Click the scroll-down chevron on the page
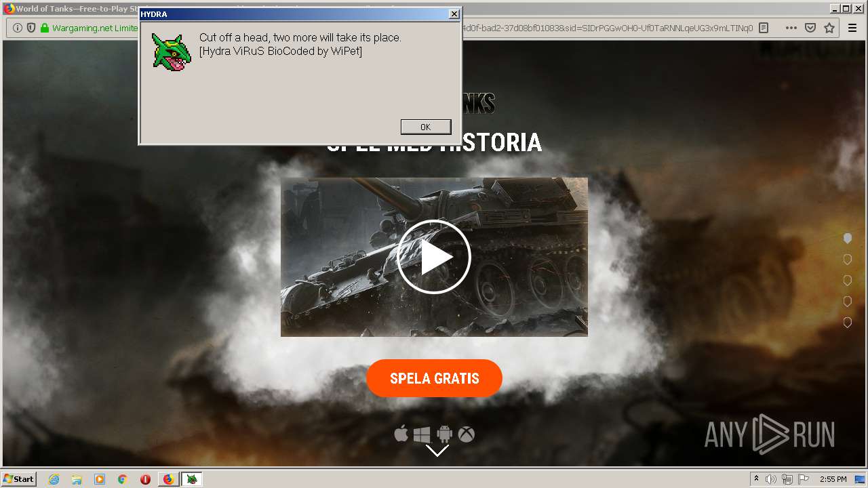The height and width of the screenshot is (488, 868). (437, 450)
